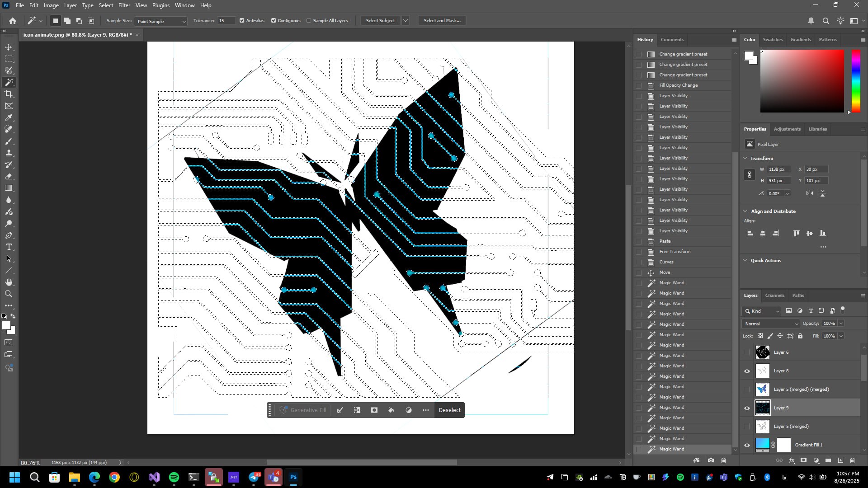
Task: Click the rainbow hue slider strip
Action: coord(856,80)
